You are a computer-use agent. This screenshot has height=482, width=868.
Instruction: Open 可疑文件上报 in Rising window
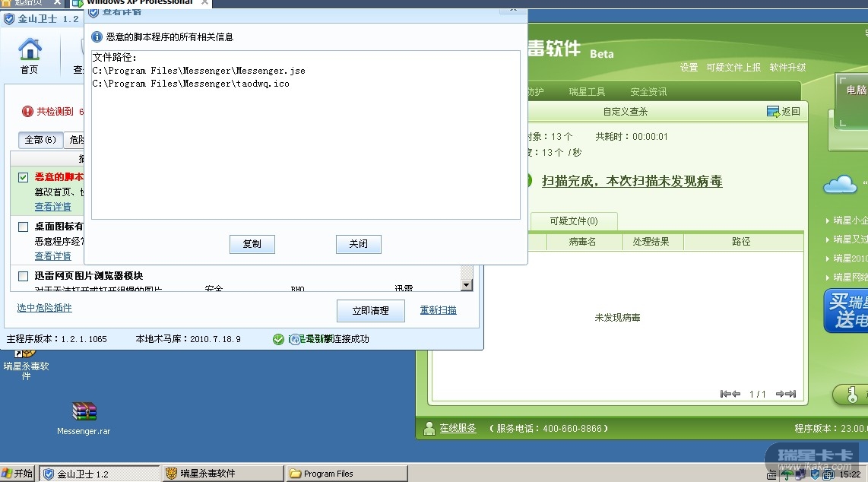[733, 68]
